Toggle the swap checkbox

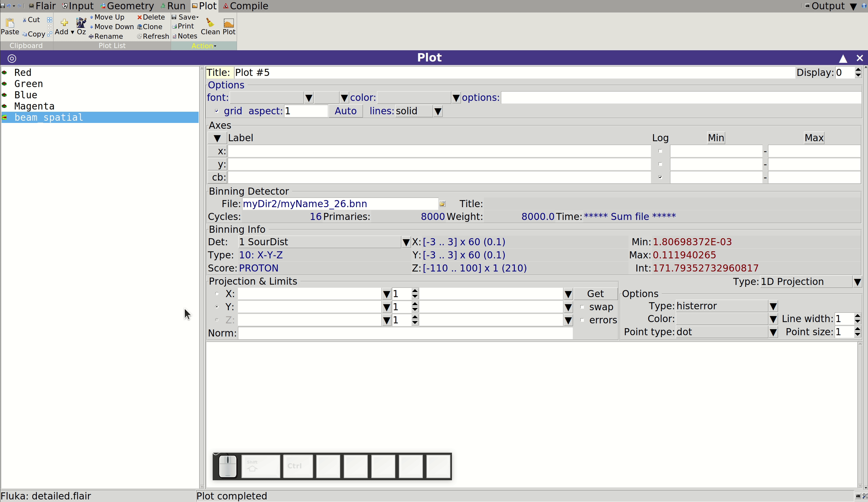(x=582, y=307)
